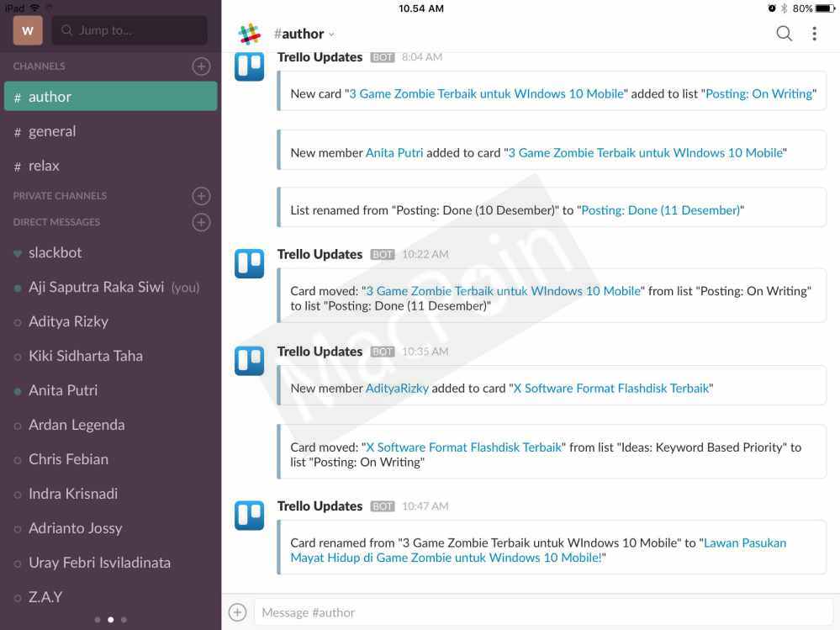The image size is (840, 630).
Task: Switch to the general channel
Action: coord(110,131)
